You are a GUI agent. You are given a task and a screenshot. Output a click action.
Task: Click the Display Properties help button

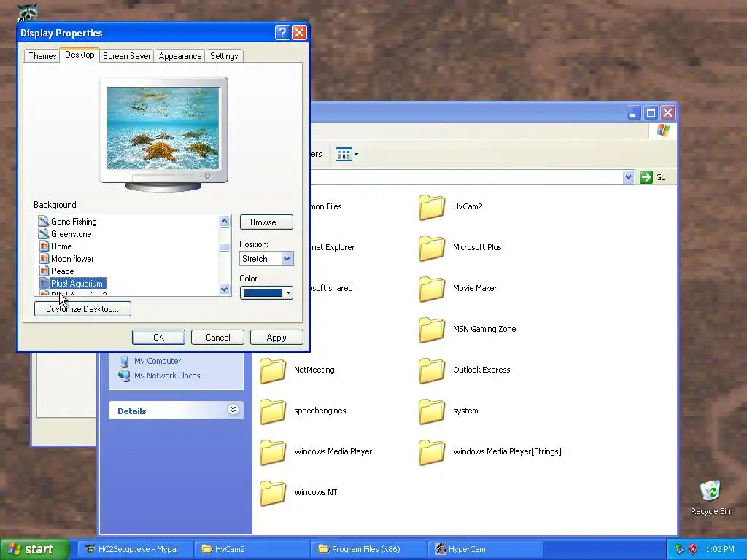point(282,32)
